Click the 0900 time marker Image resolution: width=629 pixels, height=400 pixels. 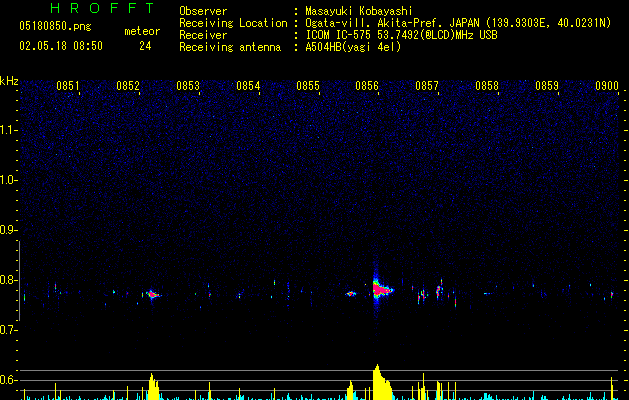(607, 86)
